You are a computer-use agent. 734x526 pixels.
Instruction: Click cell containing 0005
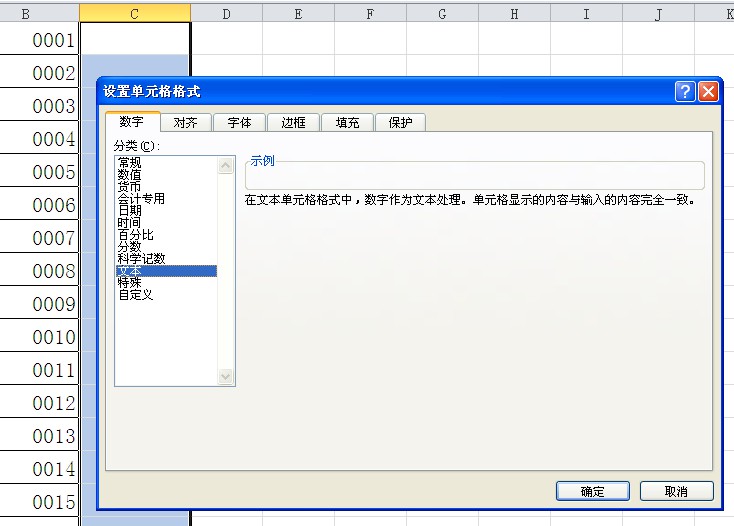click(39, 170)
